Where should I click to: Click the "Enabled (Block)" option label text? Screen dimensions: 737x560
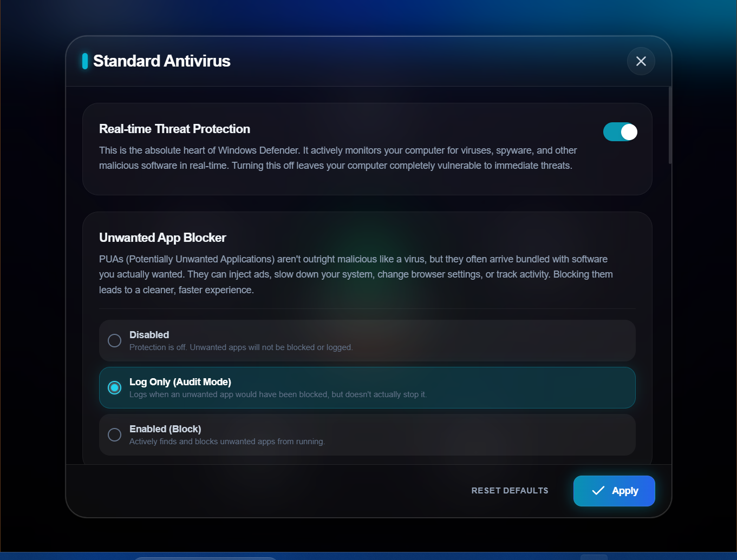pyautogui.click(x=165, y=429)
